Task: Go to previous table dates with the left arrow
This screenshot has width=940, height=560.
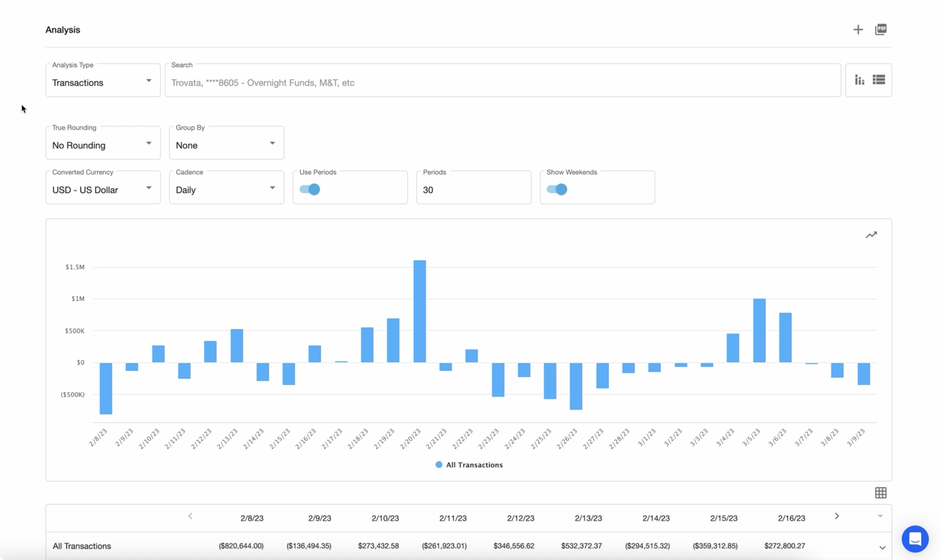Action: [190, 516]
